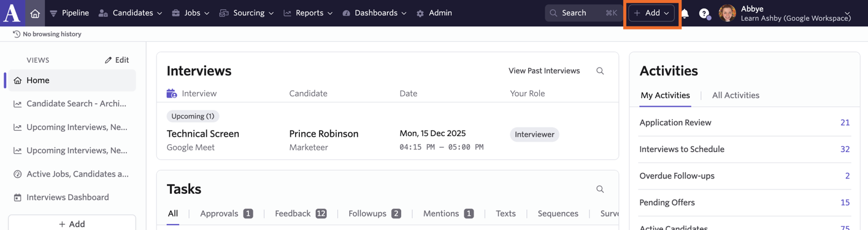Open the Interviews to Schedule activity

(745, 149)
